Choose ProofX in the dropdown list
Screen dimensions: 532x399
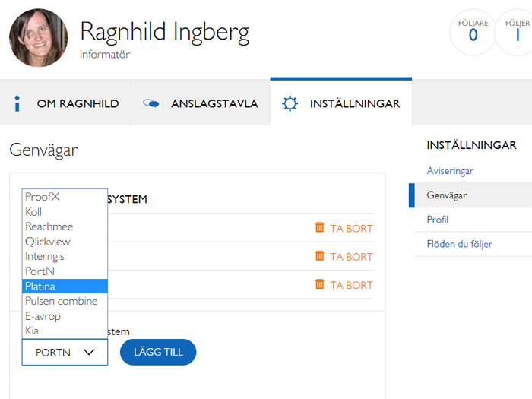coord(65,196)
